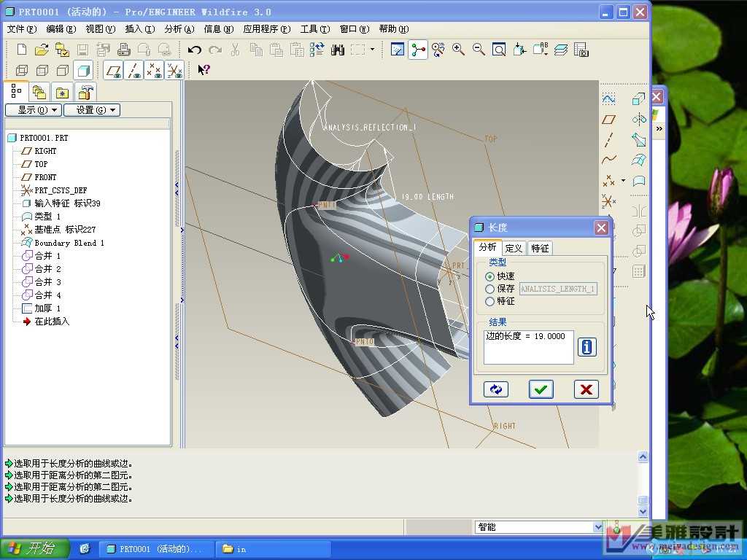Open the Windows 开始 start menu
Viewport: 747px width, 560px height.
pos(34,548)
